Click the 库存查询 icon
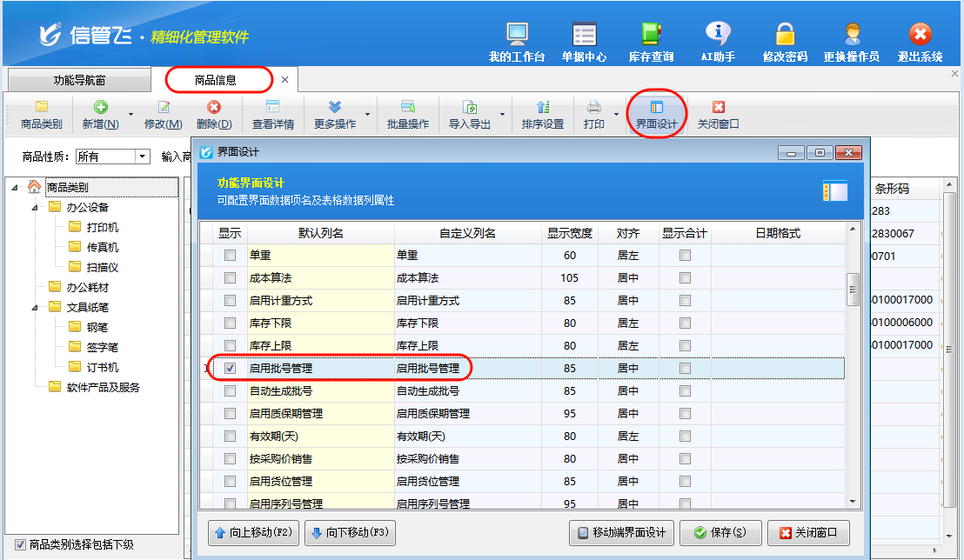 point(651,35)
